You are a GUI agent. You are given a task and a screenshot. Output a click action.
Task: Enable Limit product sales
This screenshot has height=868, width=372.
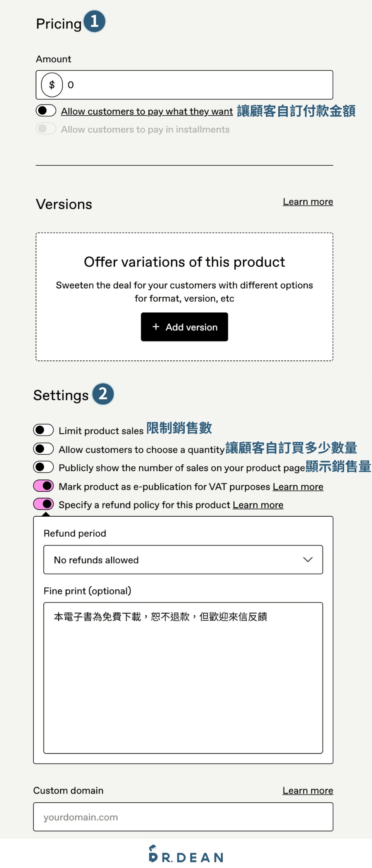[43, 430]
